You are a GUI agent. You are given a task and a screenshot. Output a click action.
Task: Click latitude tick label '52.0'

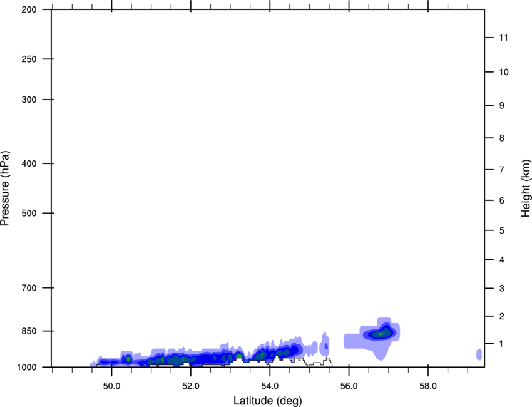tap(191, 386)
